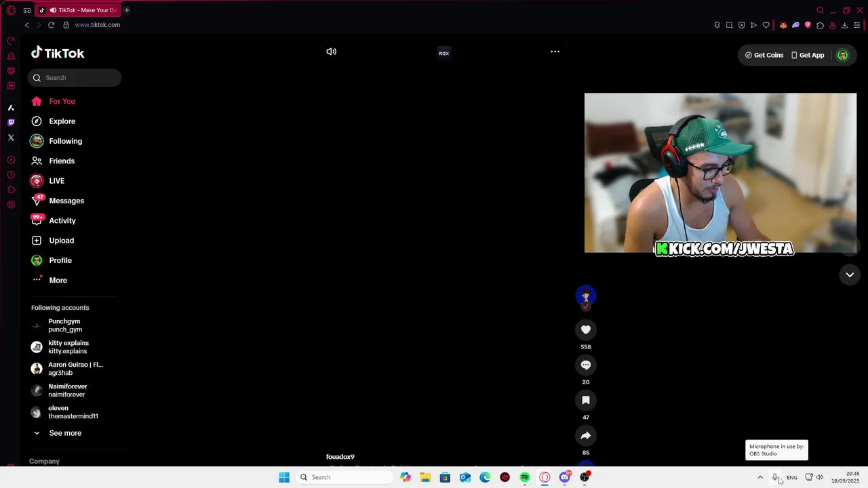This screenshot has height=488, width=868.
Task: Open the extensions cube icon
Action: click(x=820, y=25)
